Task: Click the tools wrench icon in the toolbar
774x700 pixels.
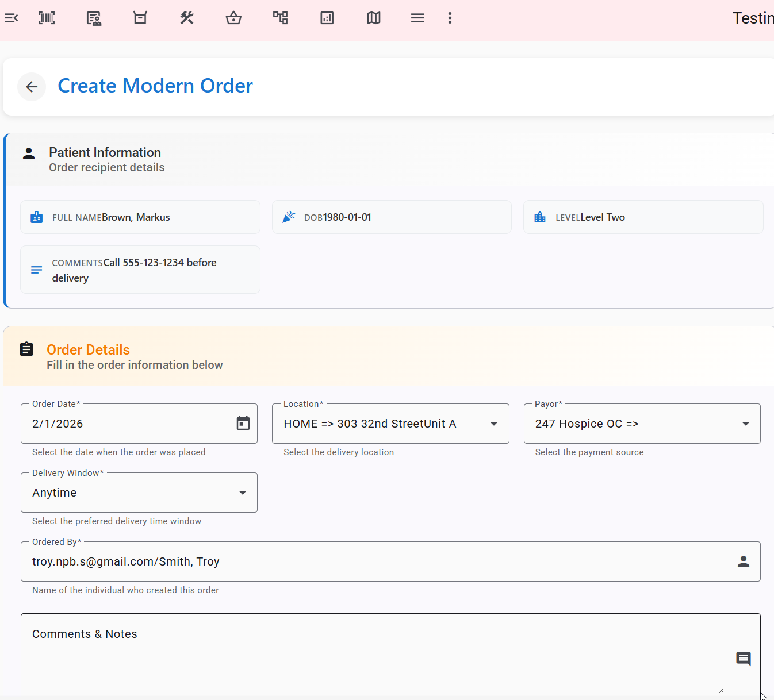Action: [x=187, y=18]
